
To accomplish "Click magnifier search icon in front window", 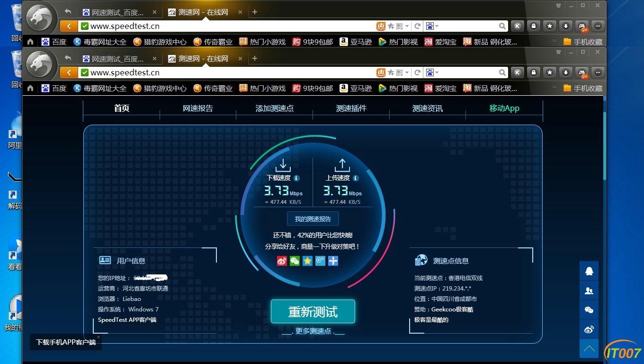I will point(502,73).
